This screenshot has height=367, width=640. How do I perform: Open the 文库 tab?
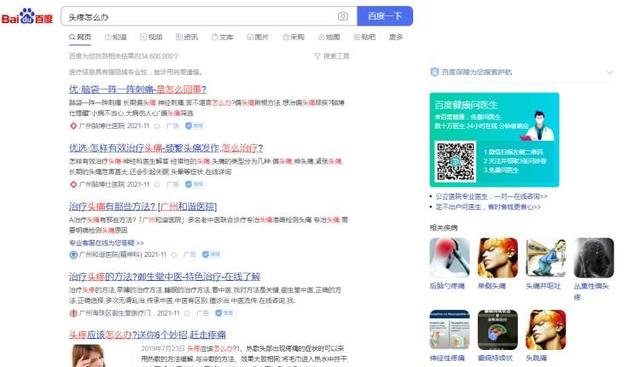[x=222, y=37]
